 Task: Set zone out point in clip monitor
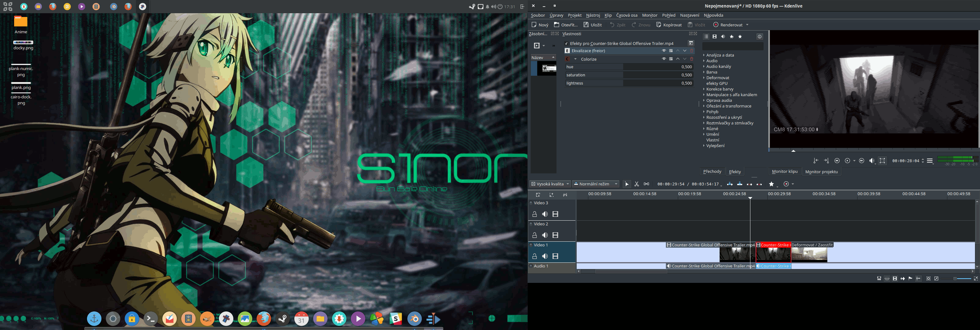826,161
